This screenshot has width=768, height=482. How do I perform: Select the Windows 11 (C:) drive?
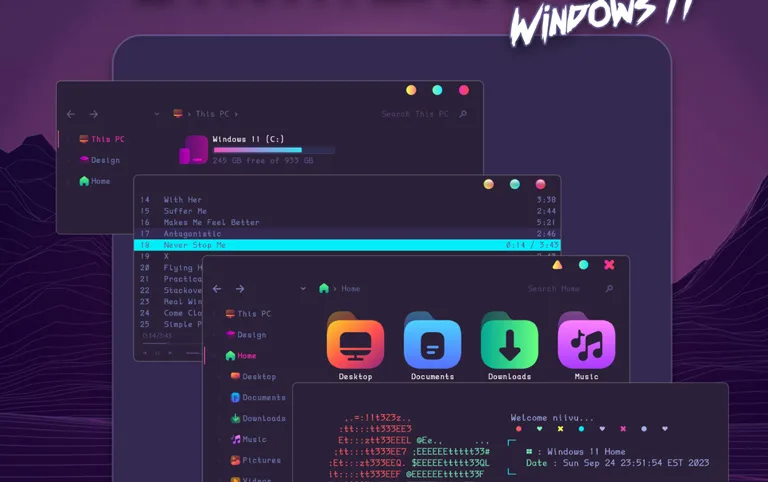pyautogui.click(x=257, y=149)
